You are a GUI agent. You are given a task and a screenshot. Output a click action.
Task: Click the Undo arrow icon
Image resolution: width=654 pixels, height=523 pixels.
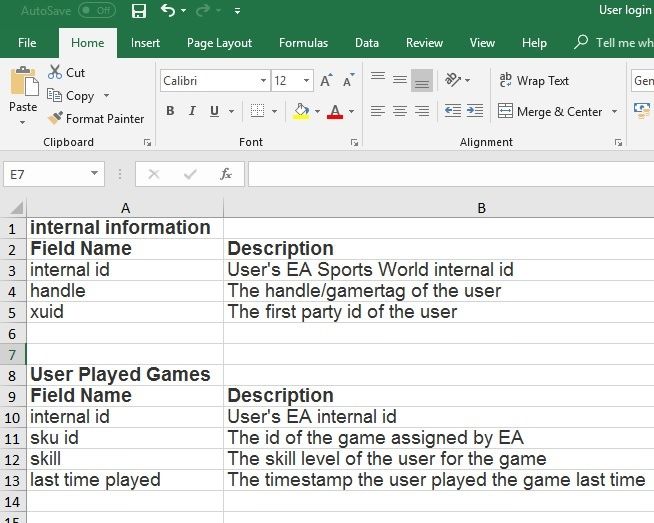point(167,11)
